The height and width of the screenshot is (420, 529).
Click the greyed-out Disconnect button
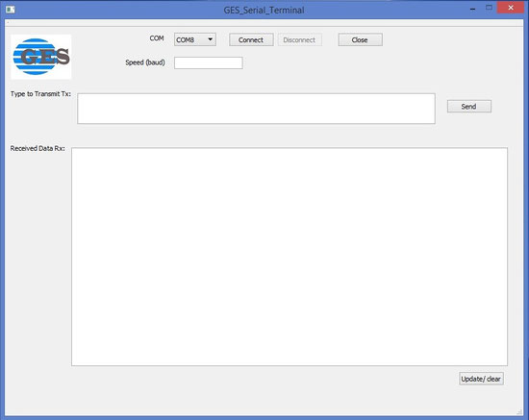tap(299, 39)
